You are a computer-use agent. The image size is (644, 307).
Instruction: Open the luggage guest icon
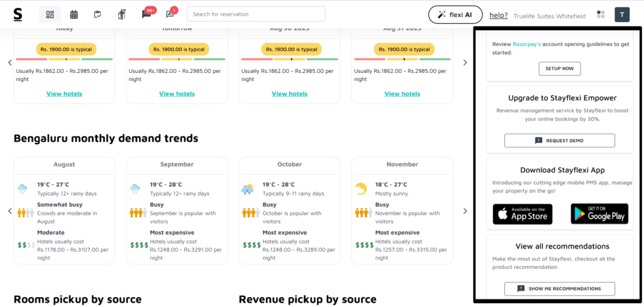(x=121, y=14)
